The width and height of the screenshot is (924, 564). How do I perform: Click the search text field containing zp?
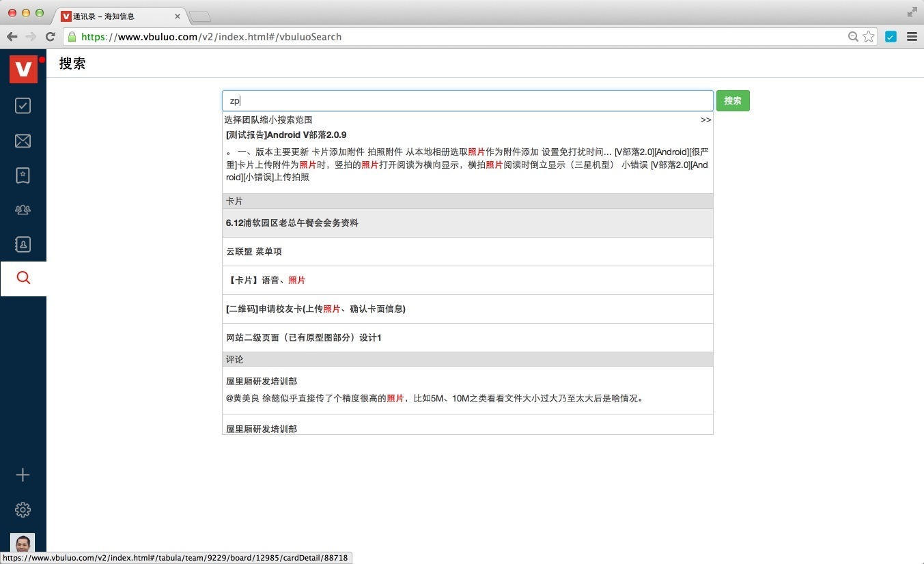coord(467,101)
